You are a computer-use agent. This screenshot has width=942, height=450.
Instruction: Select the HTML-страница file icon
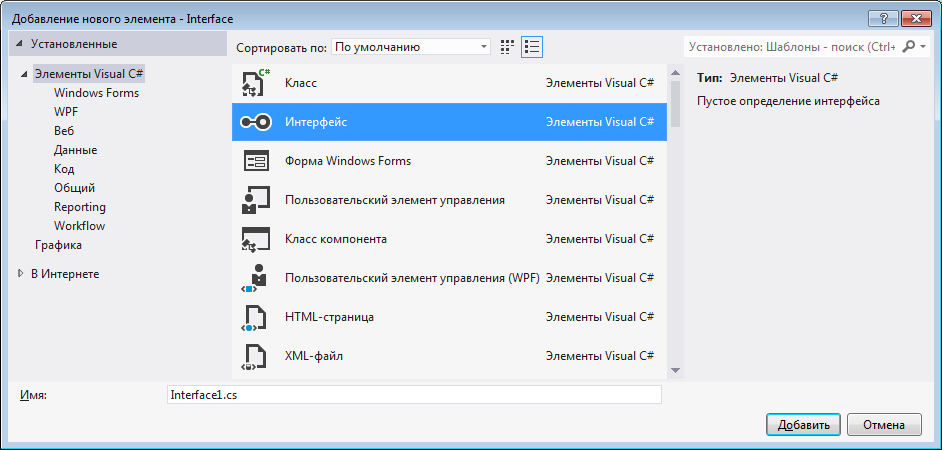pyautogui.click(x=256, y=318)
